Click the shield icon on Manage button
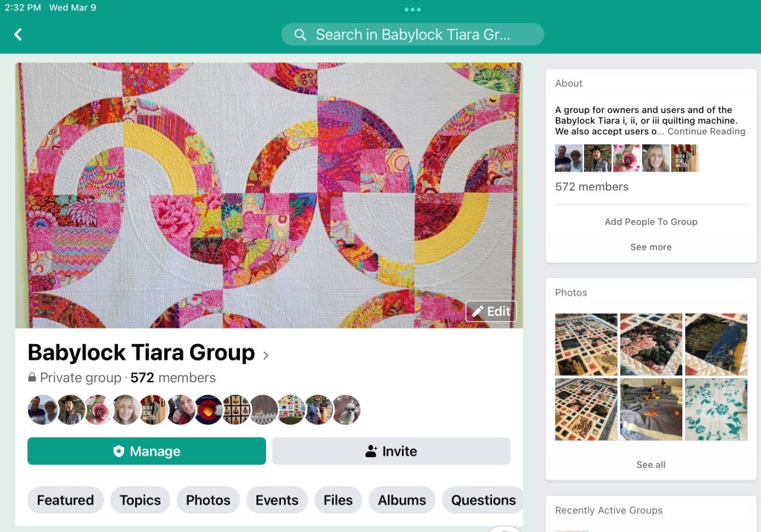 tap(119, 451)
